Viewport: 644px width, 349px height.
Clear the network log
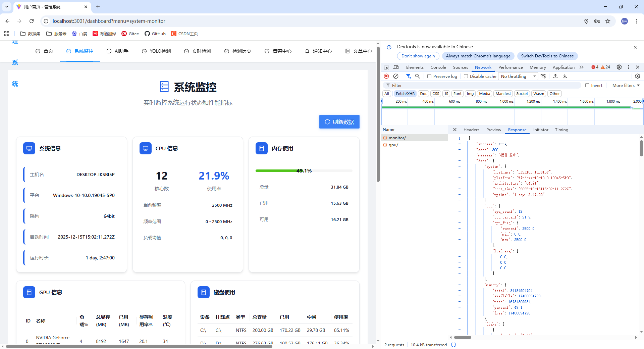pyautogui.click(x=396, y=76)
